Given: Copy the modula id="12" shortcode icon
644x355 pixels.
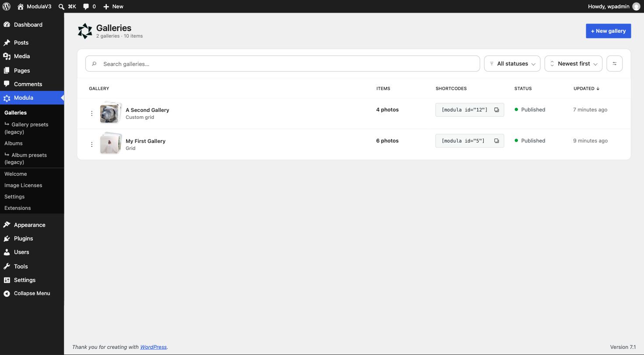Looking at the screenshot, I should pos(496,110).
